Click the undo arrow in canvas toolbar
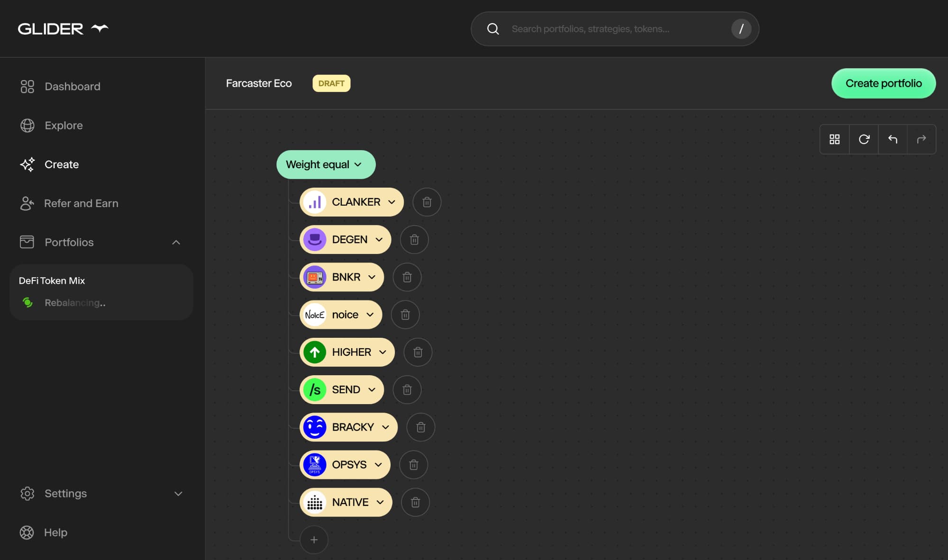948x560 pixels. tap(893, 139)
